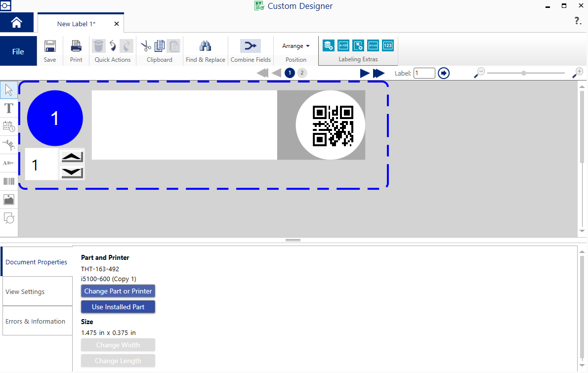This screenshot has height=373, width=588.
Task: Select the Date/Time tool
Action: tap(9, 126)
